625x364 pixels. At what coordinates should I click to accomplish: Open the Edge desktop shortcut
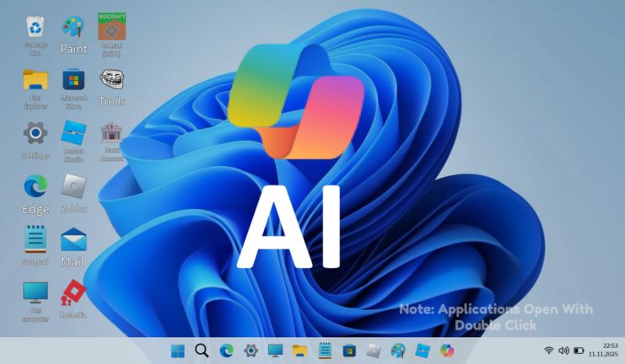click(x=35, y=186)
